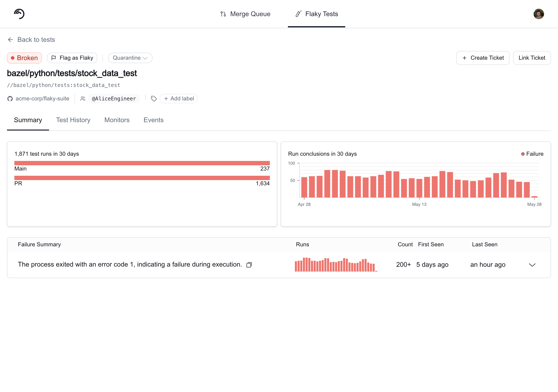The image size is (558, 392).
Task: Create a new ticket
Action: click(483, 58)
